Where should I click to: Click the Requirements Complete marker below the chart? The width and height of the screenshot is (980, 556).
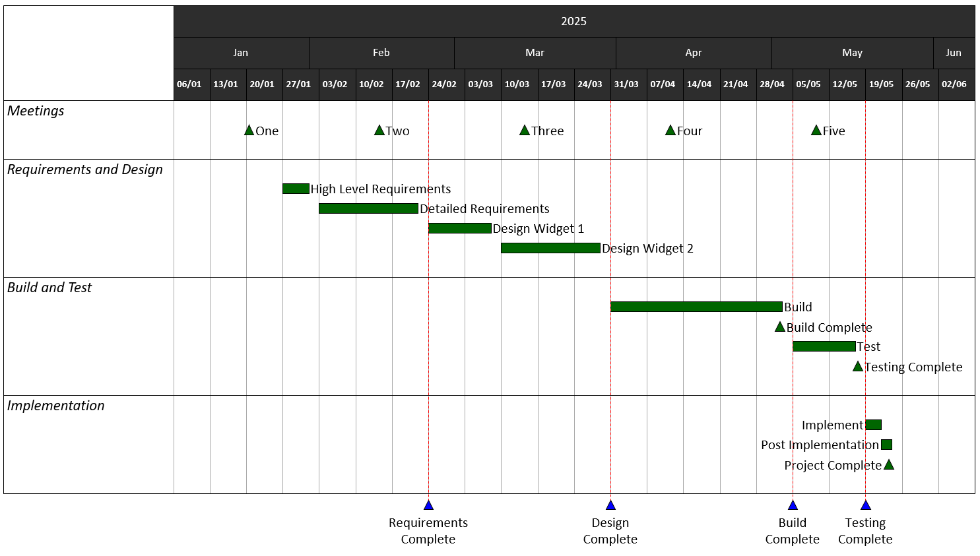428,505
